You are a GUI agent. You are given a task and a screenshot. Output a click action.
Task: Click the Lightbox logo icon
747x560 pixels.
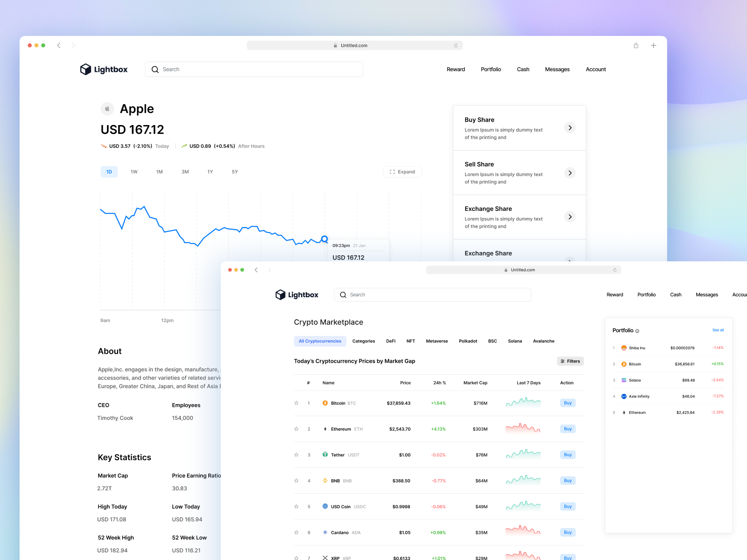pyautogui.click(x=86, y=69)
